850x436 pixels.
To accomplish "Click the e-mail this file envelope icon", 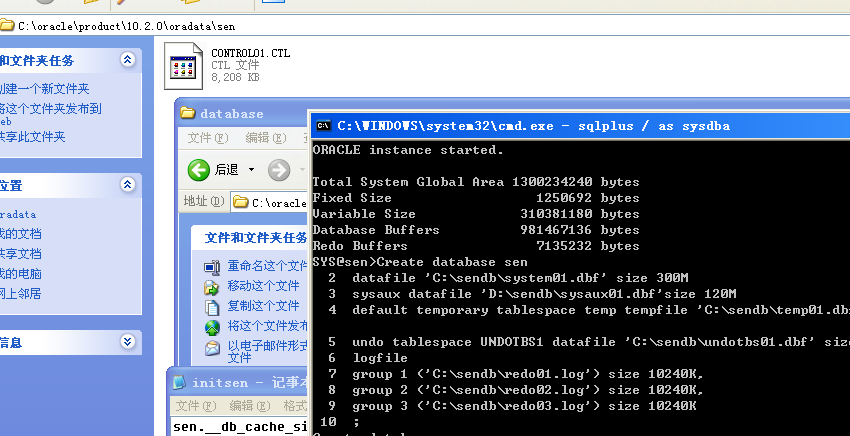I will click(212, 348).
